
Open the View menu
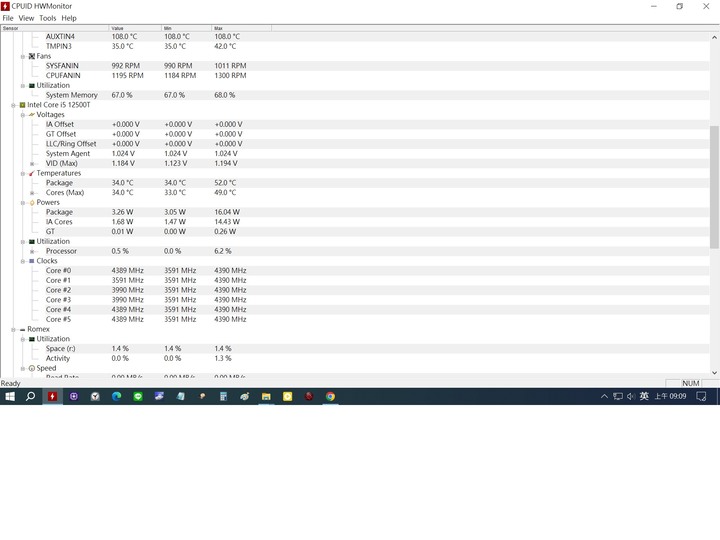pos(26,18)
